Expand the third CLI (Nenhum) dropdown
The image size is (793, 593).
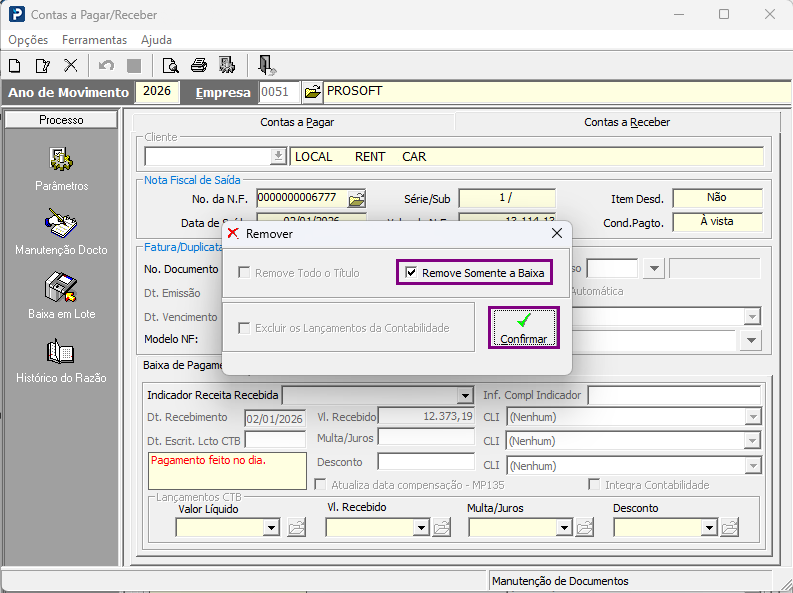753,465
